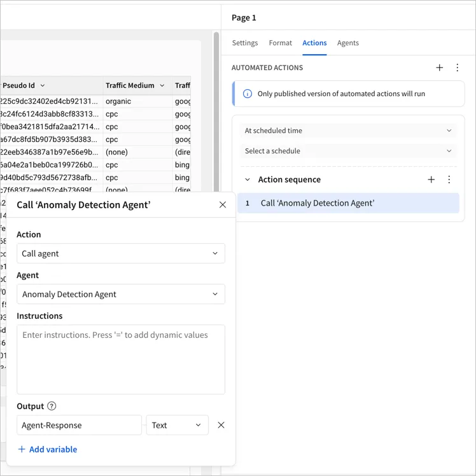Click the '(dire' cell in the 22eeb346387a row

tap(181, 152)
